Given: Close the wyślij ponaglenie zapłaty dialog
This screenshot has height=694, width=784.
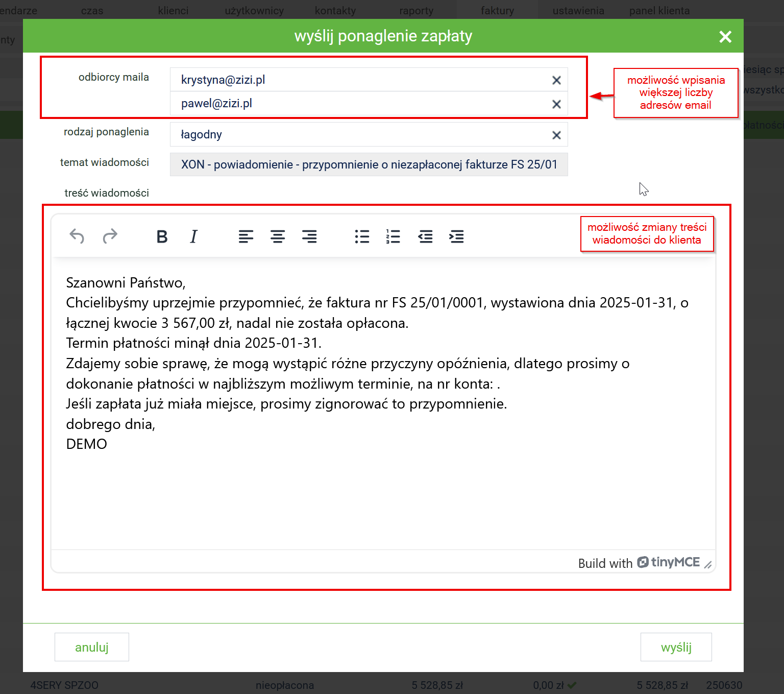Looking at the screenshot, I should tap(725, 37).
